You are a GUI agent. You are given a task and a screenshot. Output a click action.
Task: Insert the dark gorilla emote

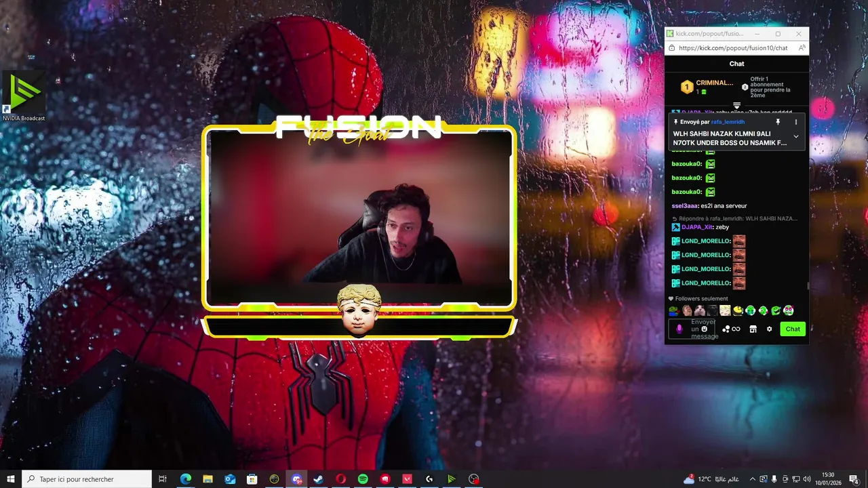[x=712, y=310]
